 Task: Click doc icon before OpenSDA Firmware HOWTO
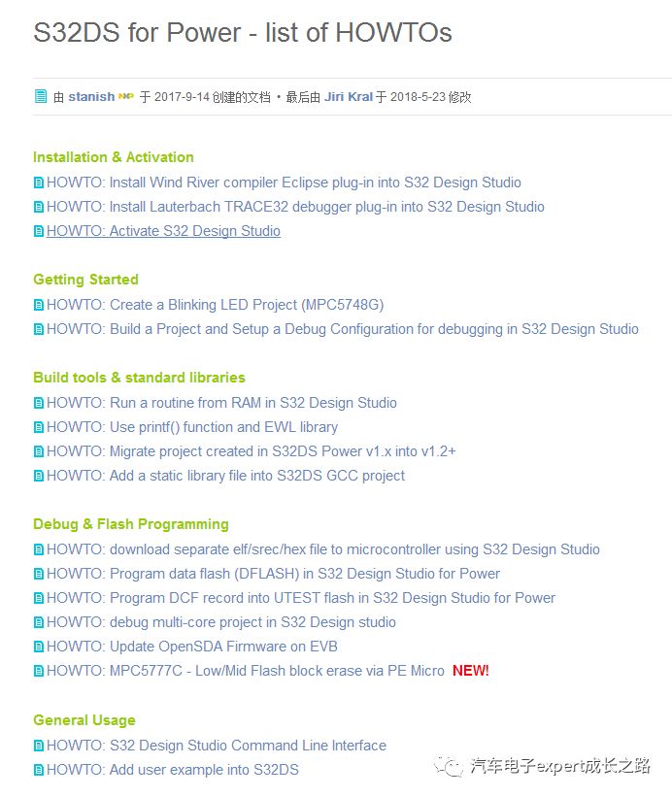pyautogui.click(x=39, y=647)
